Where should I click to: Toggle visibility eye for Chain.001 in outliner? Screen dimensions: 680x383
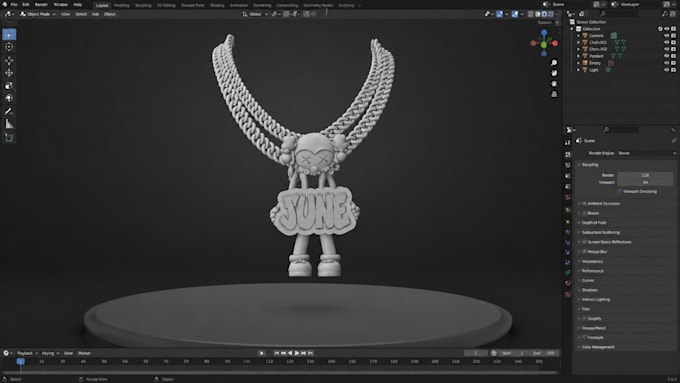click(x=667, y=43)
